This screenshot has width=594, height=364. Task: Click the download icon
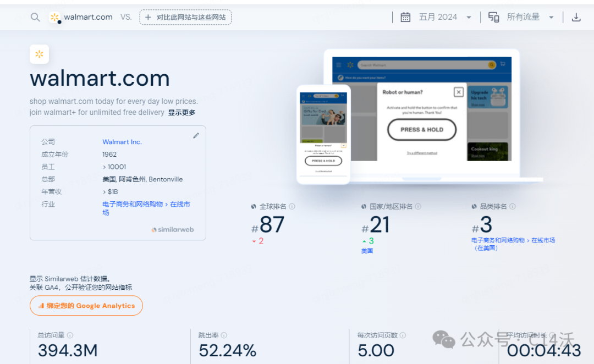[x=576, y=18]
